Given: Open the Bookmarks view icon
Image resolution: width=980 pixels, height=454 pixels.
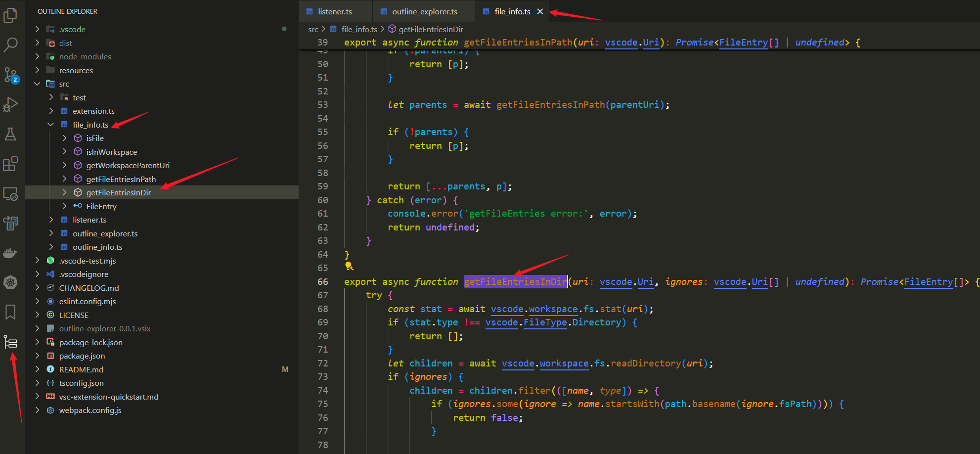Looking at the screenshot, I should 10,312.
